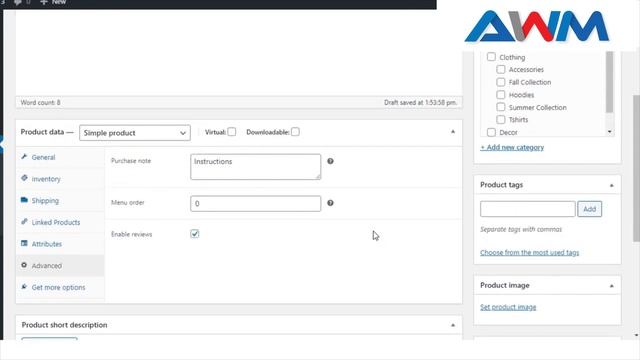
Task: Open the Get more options tab
Action: click(x=60, y=287)
